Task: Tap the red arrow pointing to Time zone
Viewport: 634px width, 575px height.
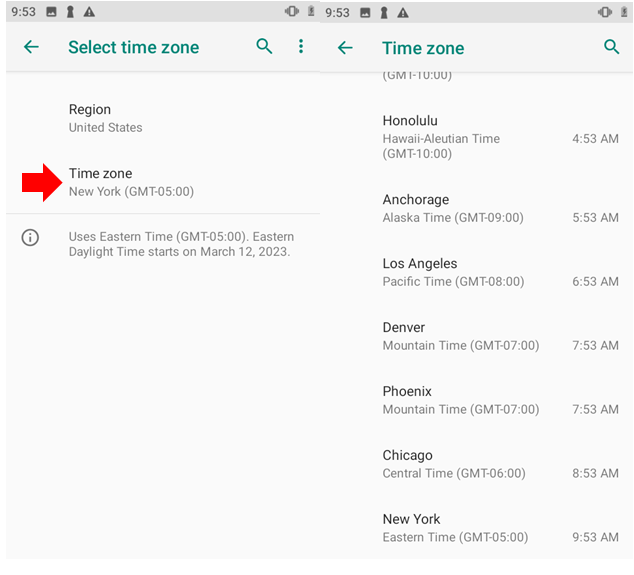Action: pos(42,182)
